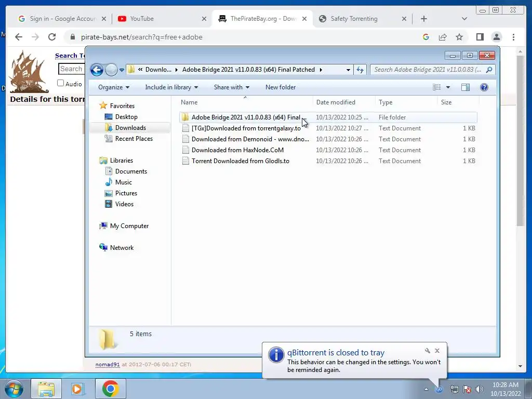The width and height of the screenshot is (532, 399).
Task: Click Chrome reload button
Action: coord(51,37)
